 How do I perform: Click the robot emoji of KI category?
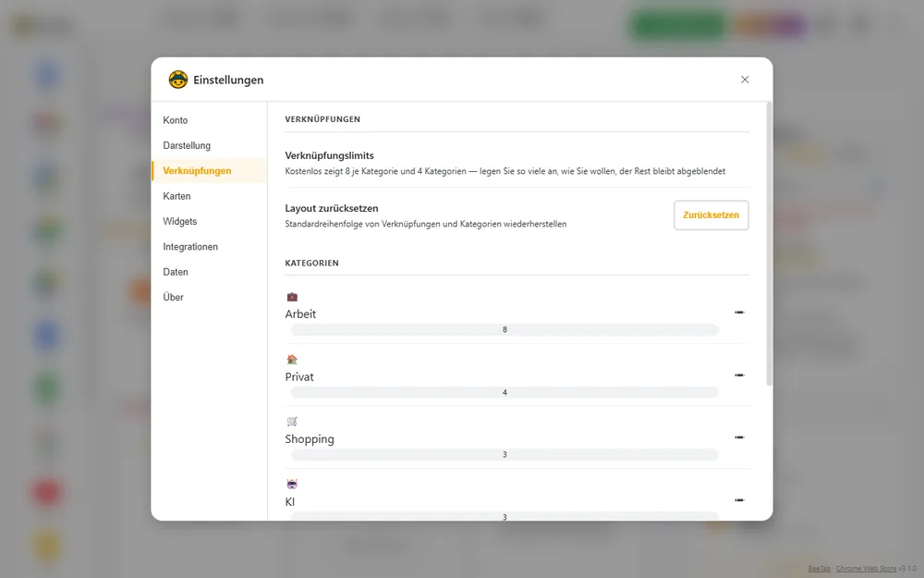click(x=292, y=485)
